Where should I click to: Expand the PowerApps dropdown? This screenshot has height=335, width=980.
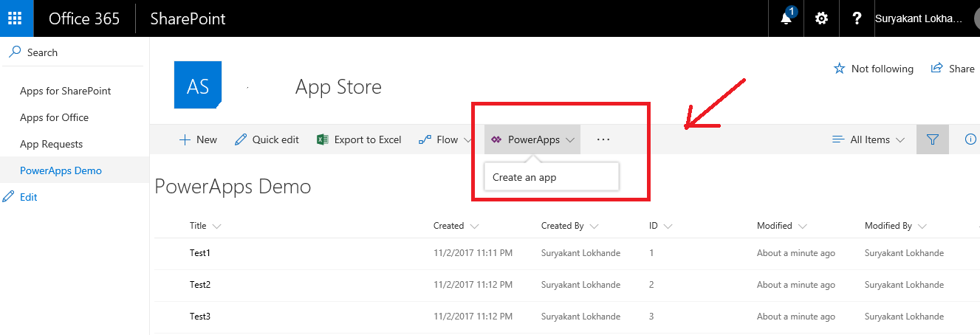click(x=532, y=139)
